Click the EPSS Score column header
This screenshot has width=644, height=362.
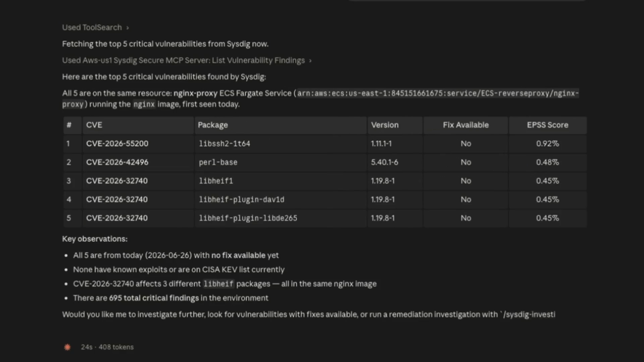click(x=547, y=125)
